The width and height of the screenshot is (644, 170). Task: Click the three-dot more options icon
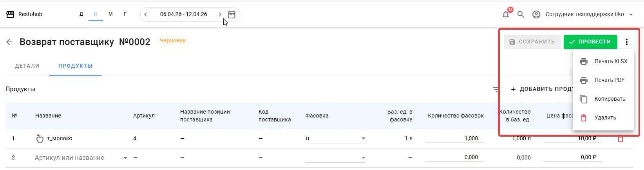(x=627, y=42)
